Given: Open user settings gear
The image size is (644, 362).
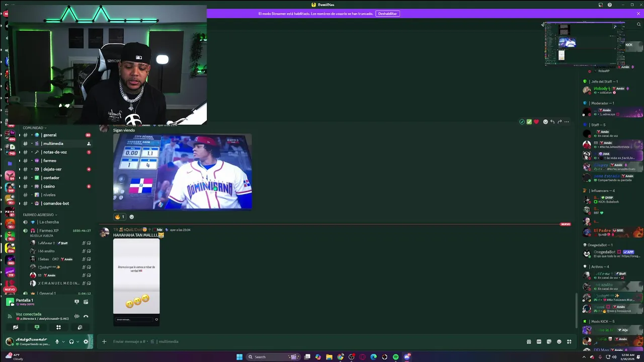Looking at the screenshot, I should [x=86, y=342].
